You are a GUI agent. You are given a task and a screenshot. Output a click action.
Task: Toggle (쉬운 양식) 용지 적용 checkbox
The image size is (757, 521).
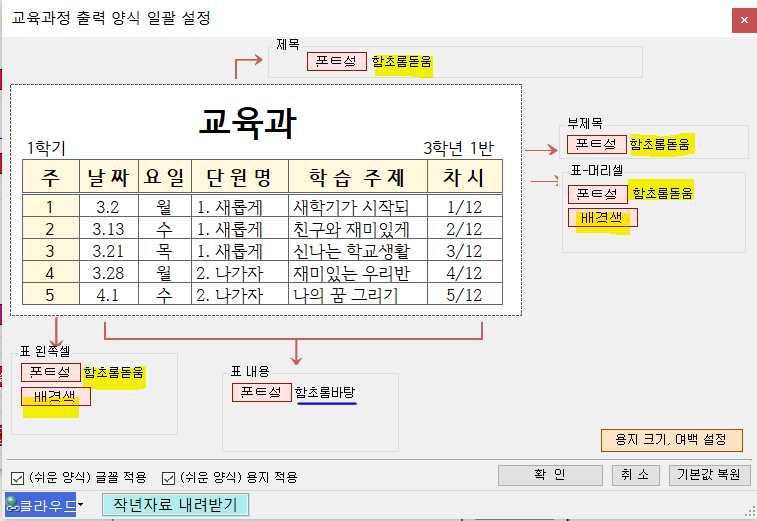[168, 478]
